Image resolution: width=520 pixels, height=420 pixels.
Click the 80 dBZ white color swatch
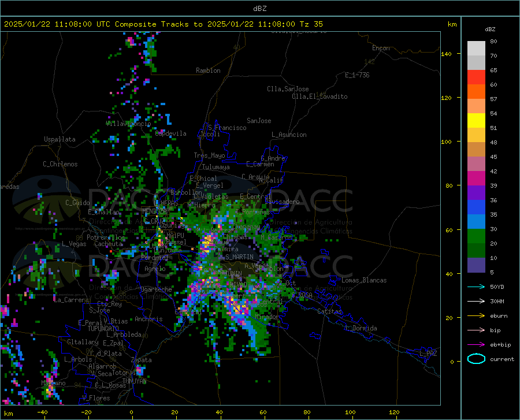[x=476, y=49]
